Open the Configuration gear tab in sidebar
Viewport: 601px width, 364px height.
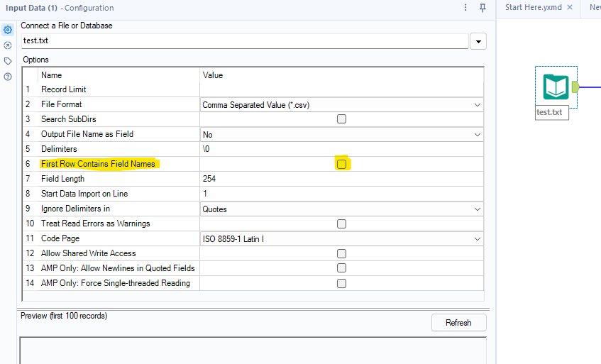(x=8, y=30)
